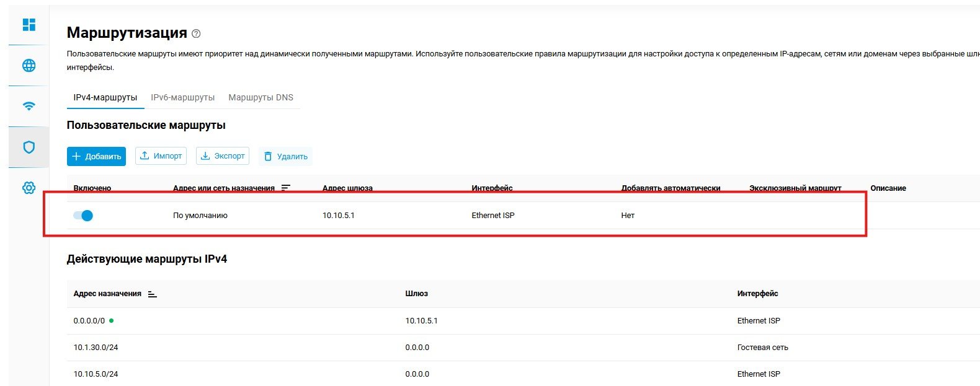
Task: Switch to IPv6-маршруты tab
Action: (x=182, y=97)
